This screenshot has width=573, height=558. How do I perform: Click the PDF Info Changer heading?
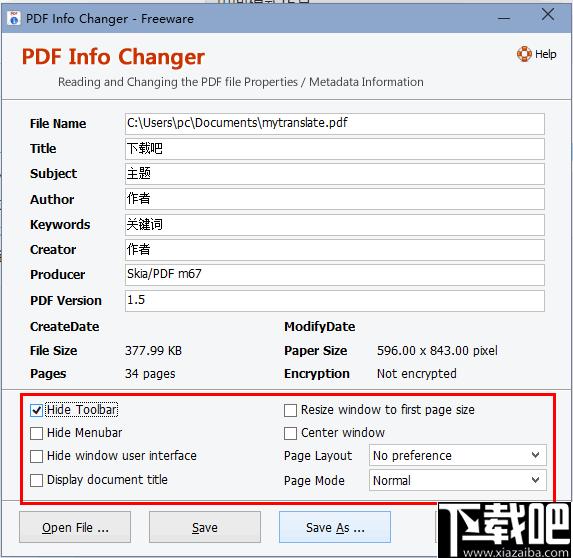[113, 57]
